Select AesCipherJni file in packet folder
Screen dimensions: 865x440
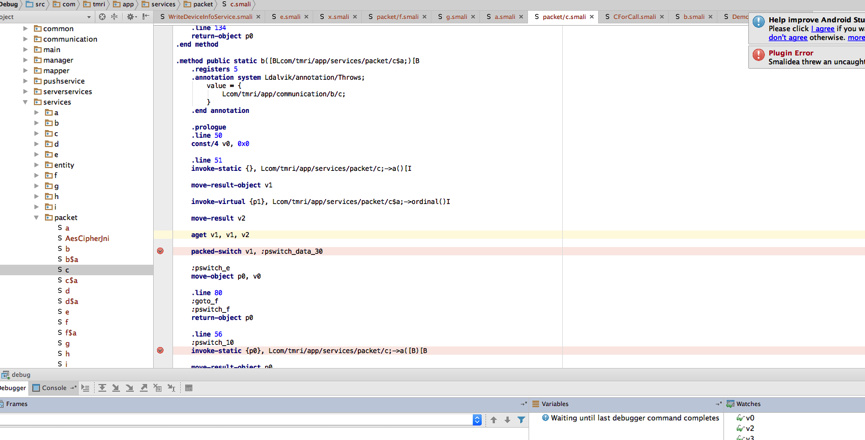(x=87, y=238)
